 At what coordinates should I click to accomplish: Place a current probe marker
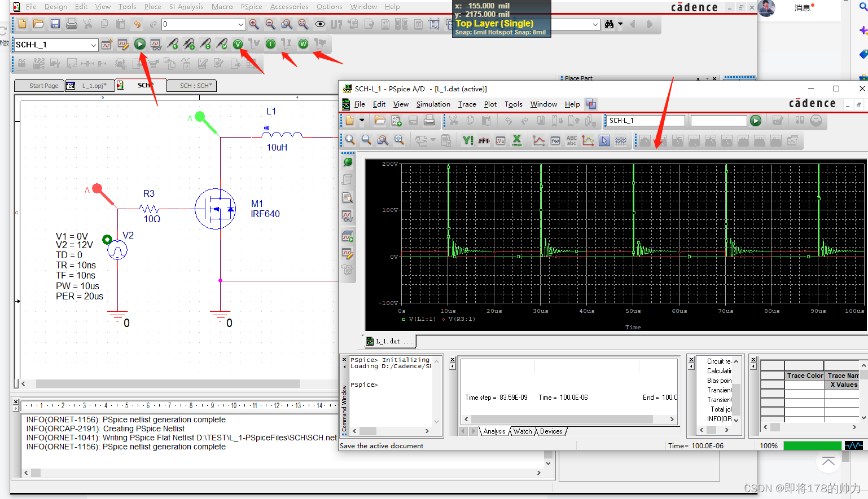click(x=205, y=44)
